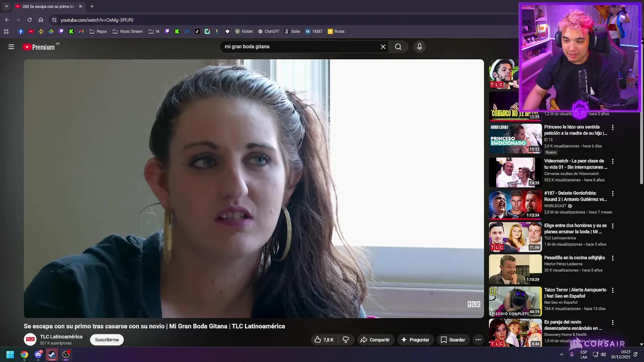This screenshot has height=362, width=644.
Task: Dislike the video
Action: [346, 340]
